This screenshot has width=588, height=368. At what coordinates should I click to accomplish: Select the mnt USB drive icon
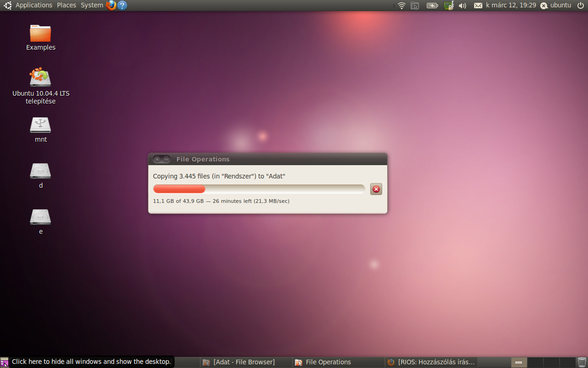(40, 125)
